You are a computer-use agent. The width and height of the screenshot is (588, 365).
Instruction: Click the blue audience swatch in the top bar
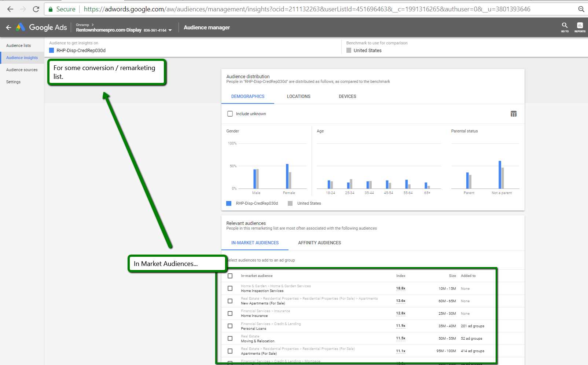(x=51, y=51)
